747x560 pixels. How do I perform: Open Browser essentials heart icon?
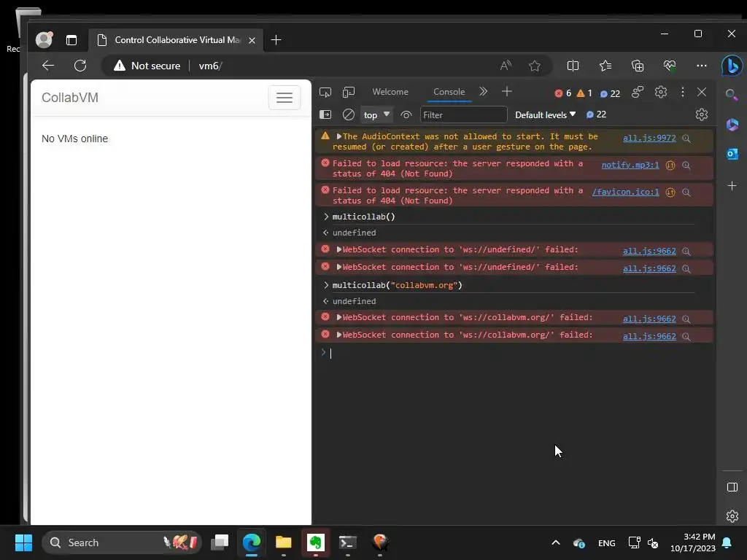coord(670,66)
